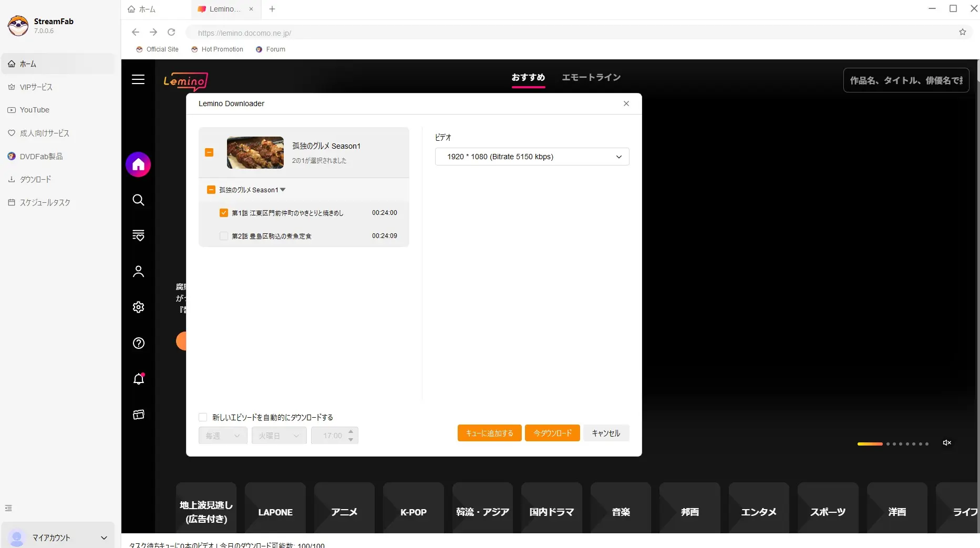Enable auto-download new episodes checkbox
This screenshot has height=548, width=980.
point(203,417)
